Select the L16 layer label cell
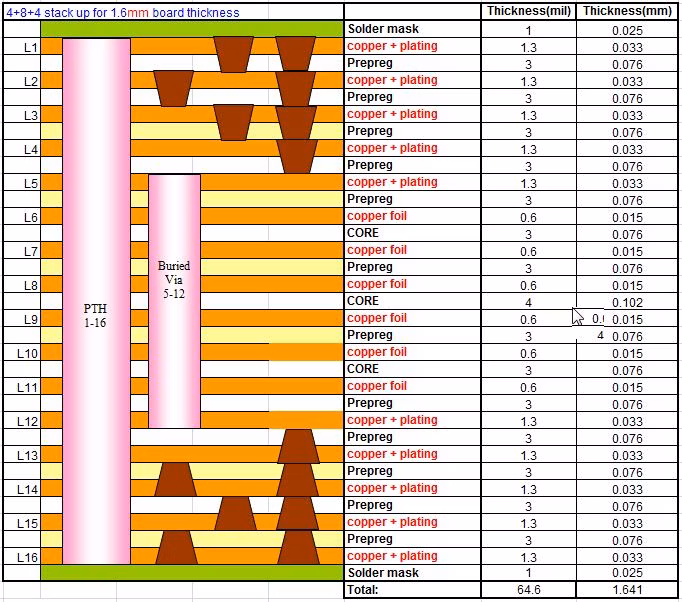Screen dimensions: 682x602 click(22, 556)
